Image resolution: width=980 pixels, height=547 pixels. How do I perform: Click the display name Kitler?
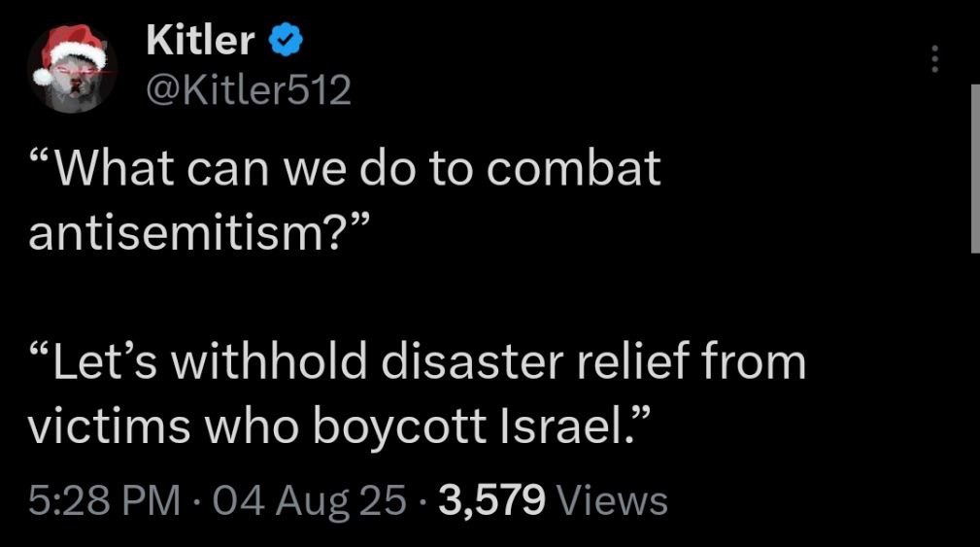pos(200,40)
